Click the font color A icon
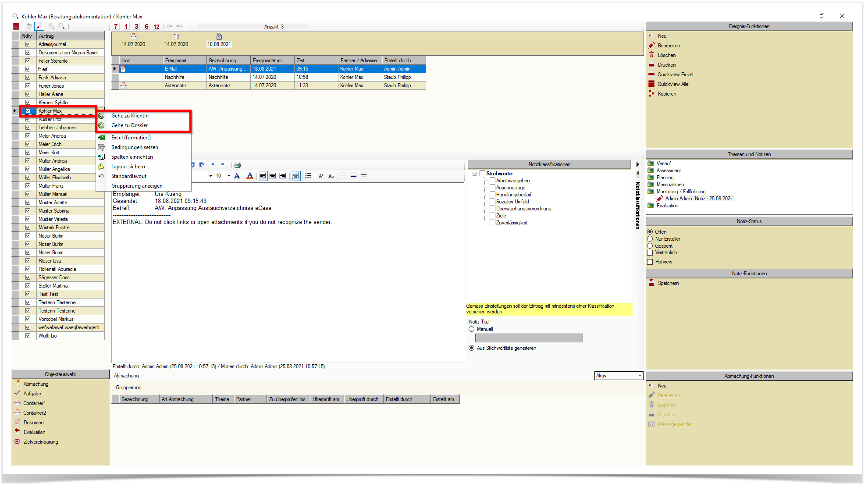 coord(250,176)
